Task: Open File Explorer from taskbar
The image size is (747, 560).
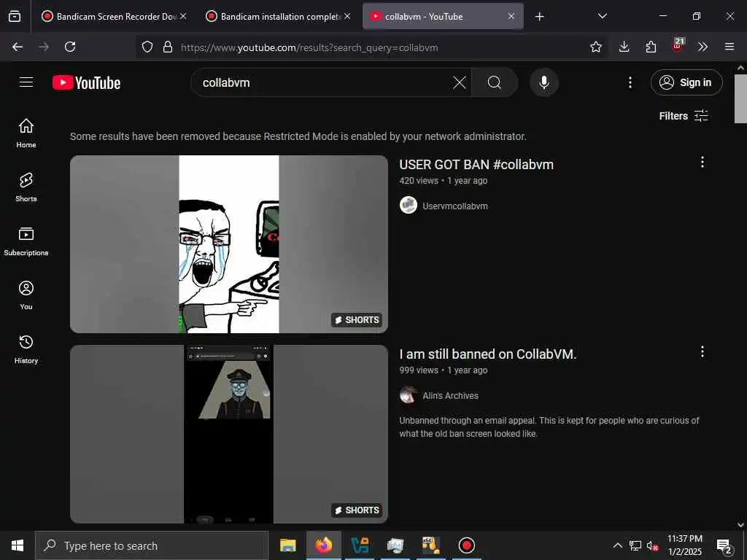Action: coord(287,545)
